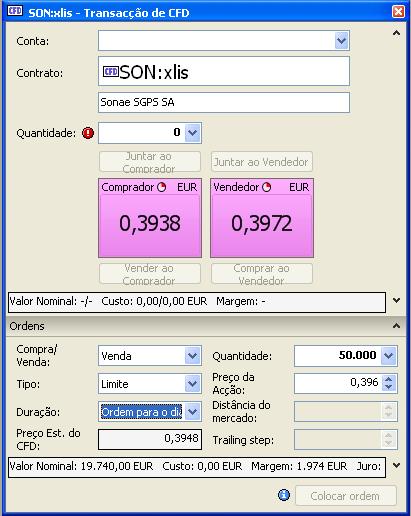Click the Ordens section header
411x516 pixels.
coord(206,326)
